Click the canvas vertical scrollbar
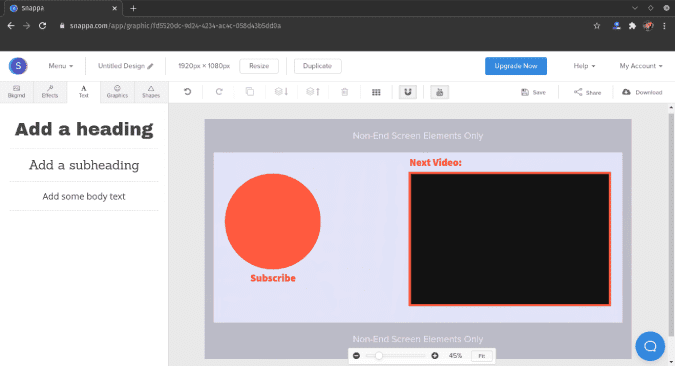 point(671,224)
